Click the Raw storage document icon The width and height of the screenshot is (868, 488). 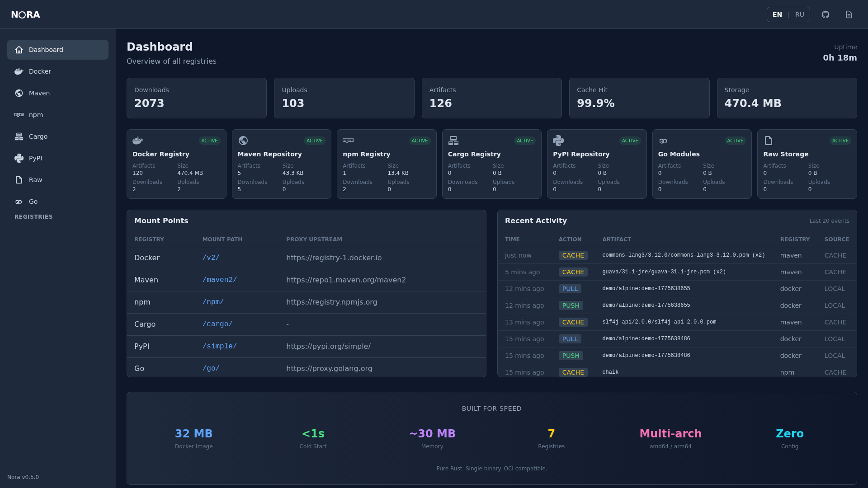pos(19,180)
